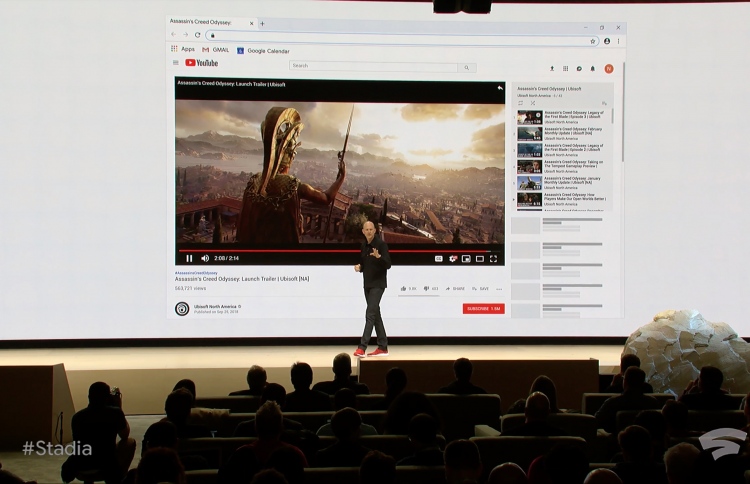Open the YouTube apps grid icon
Screen dimensions: 750x484
tap(565, 68)
